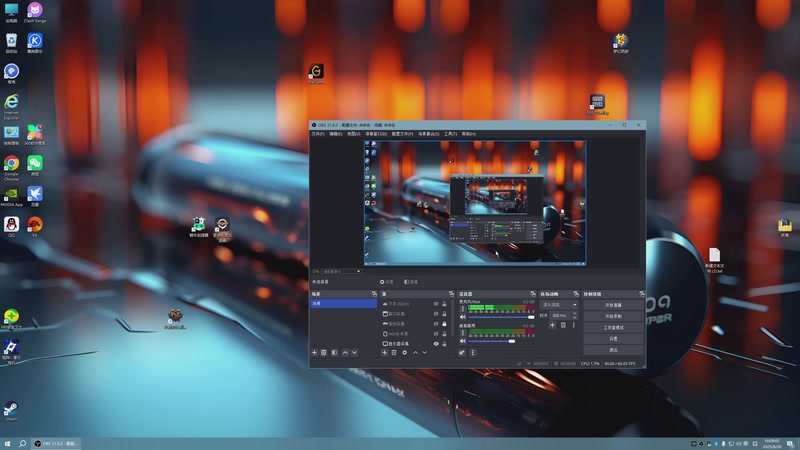This screenshot has height=450, width=800.
Task: Open NVIDIA App desktop icon
Action: pos(11,196)
